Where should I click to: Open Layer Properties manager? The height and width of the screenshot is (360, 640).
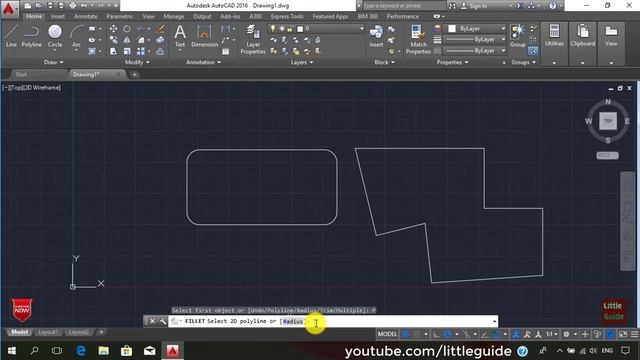[253, 39]
